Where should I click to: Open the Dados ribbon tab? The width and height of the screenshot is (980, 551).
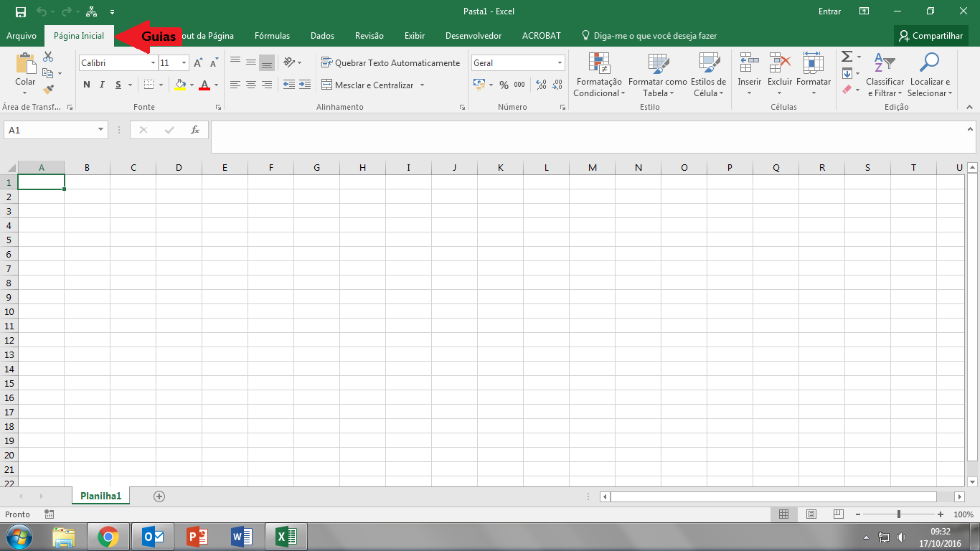322,36
